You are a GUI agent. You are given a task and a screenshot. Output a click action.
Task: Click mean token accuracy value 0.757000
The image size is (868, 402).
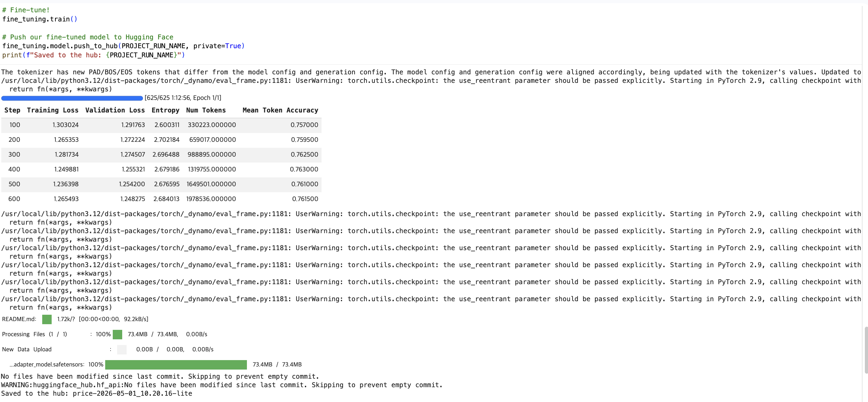304,125
